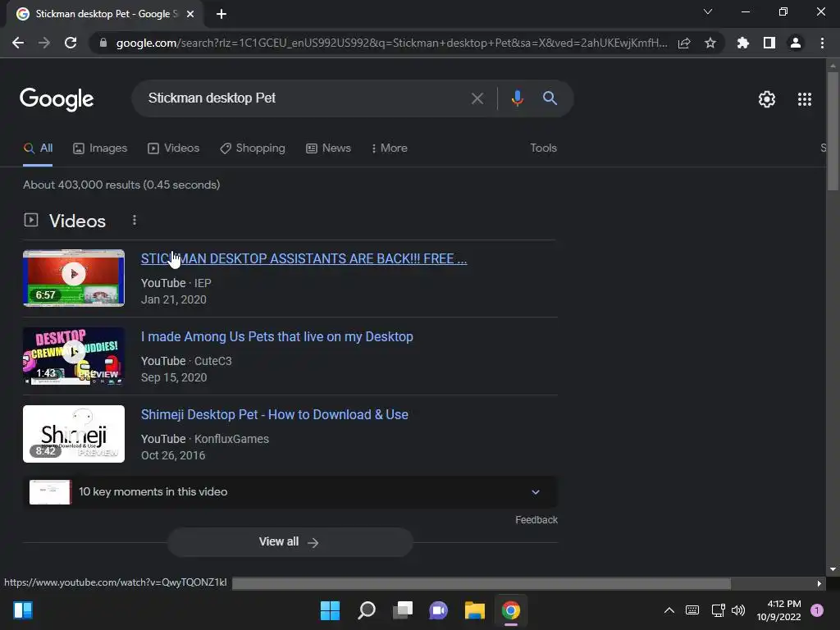
Task: Click the vertical page scrollbar thumb
Action: point(833,130)
